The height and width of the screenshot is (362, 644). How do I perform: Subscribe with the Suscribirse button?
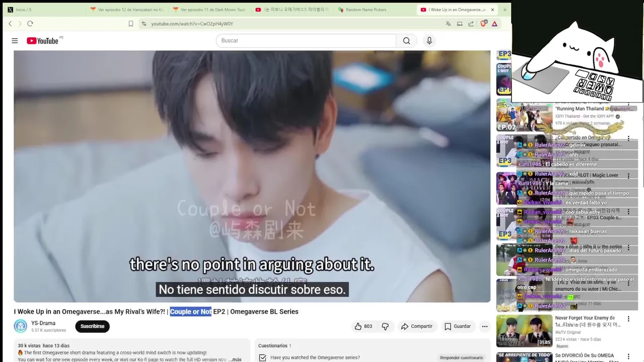pos(93,326)
